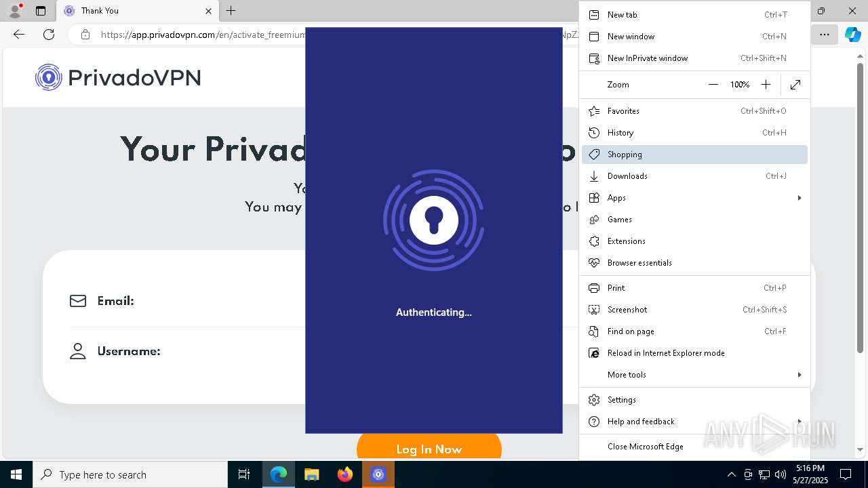Open tab actions menu icon
The image size is (868, 488).
41,11
